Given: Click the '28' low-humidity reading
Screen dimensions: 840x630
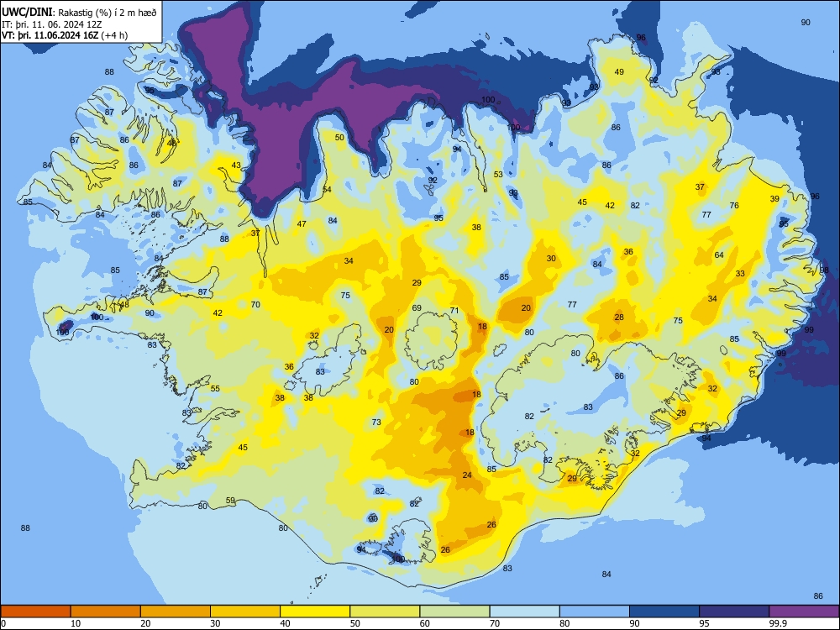Looking at the screenshot, I should coord(619,318).
